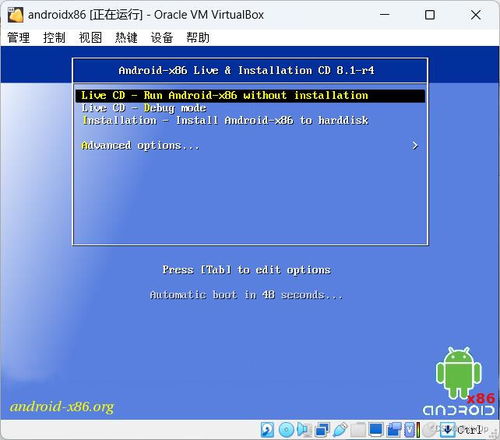
Task: Click the VirtualBox app icon in title bar
Action: click(15, 15)
